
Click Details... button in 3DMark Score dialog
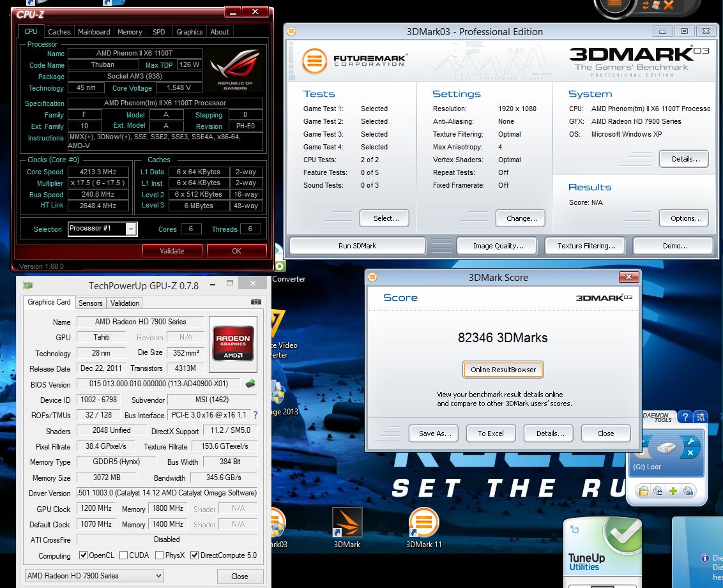point(550,433)
